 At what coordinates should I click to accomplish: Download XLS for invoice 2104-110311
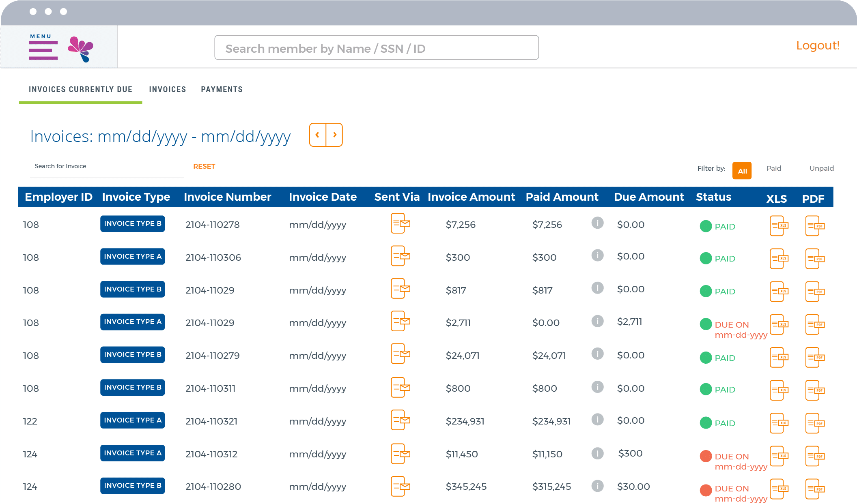coord(778,390)
